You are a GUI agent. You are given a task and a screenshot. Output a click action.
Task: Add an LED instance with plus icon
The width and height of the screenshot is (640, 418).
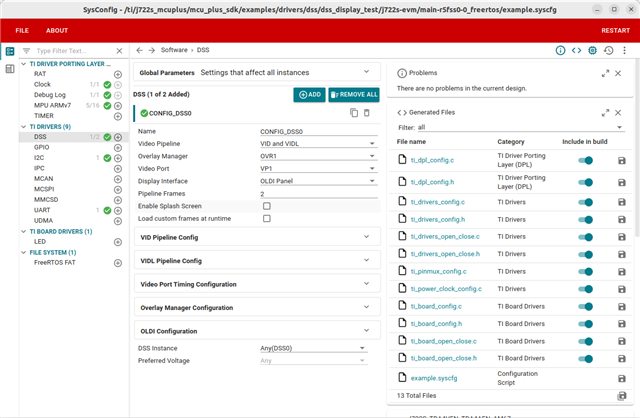tap(118, 242)
